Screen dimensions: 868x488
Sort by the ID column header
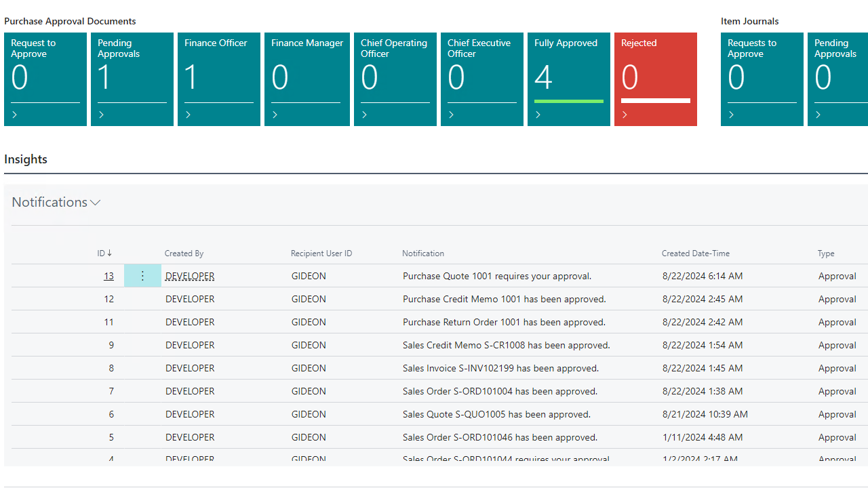pyautogui.click(x=104, y=253)
